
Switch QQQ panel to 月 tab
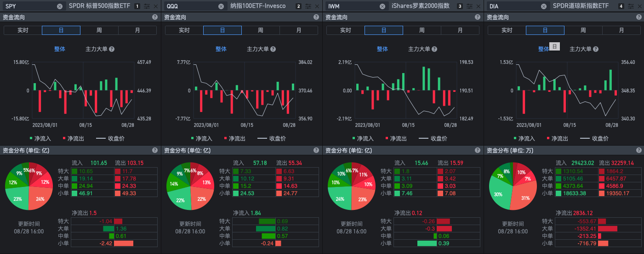[299, 30]
